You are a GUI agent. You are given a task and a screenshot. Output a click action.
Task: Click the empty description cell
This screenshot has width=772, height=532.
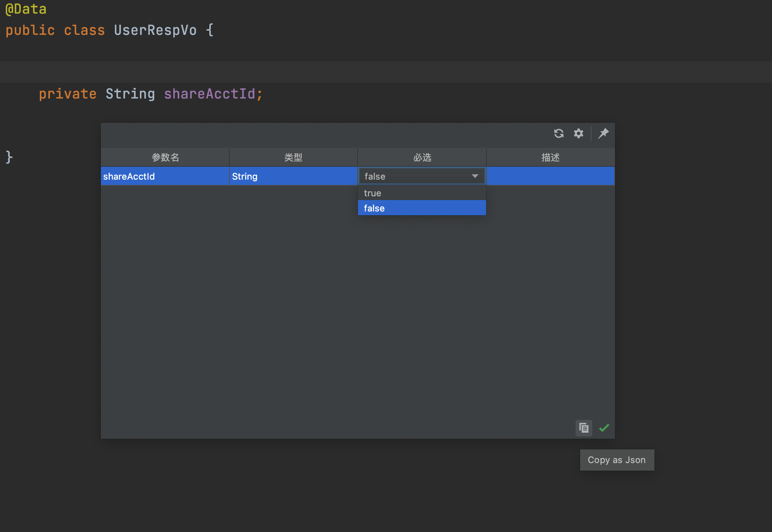[550, 176]
